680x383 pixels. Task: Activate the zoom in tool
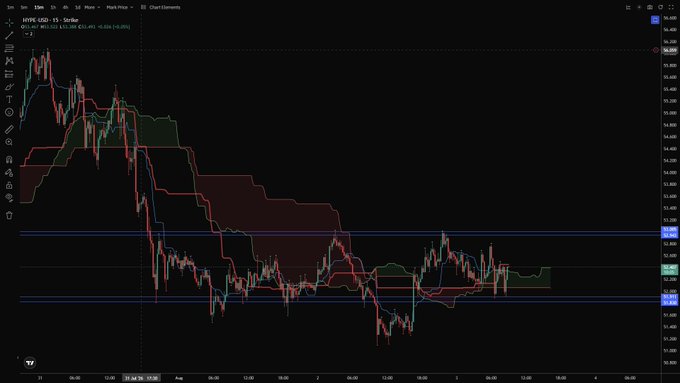click(x=9, y=142)
